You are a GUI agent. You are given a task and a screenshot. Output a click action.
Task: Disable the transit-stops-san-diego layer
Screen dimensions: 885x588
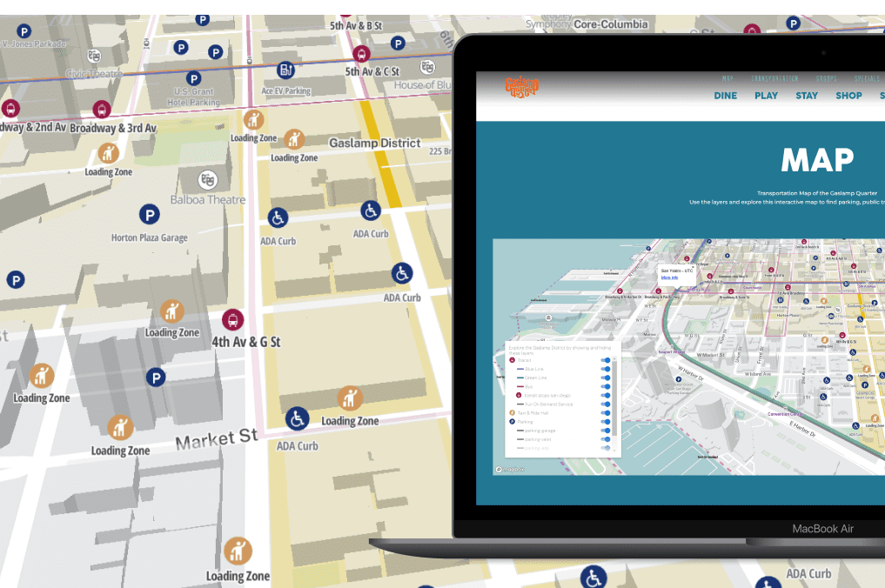(606, 396)
